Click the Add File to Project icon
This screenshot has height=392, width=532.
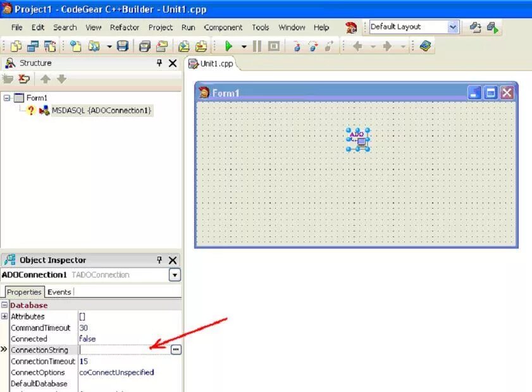pos(184,46)
